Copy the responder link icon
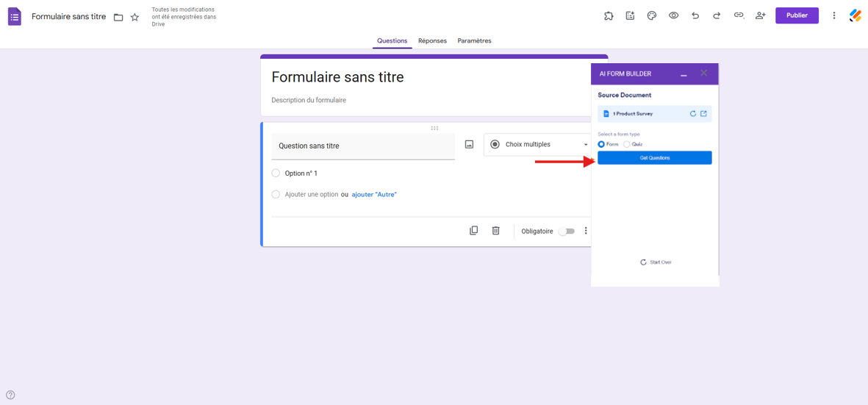The image size is (868, 405). (739, 15)
